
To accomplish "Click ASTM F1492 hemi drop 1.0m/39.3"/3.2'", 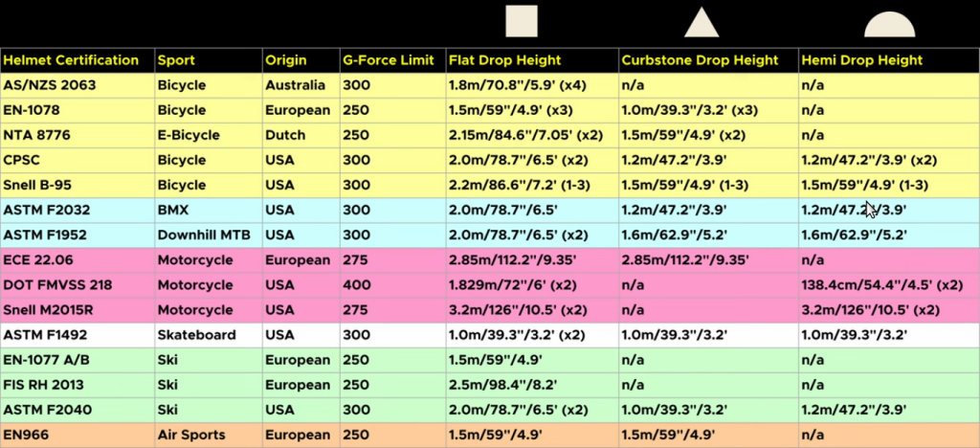I will (x=889, y=336).
